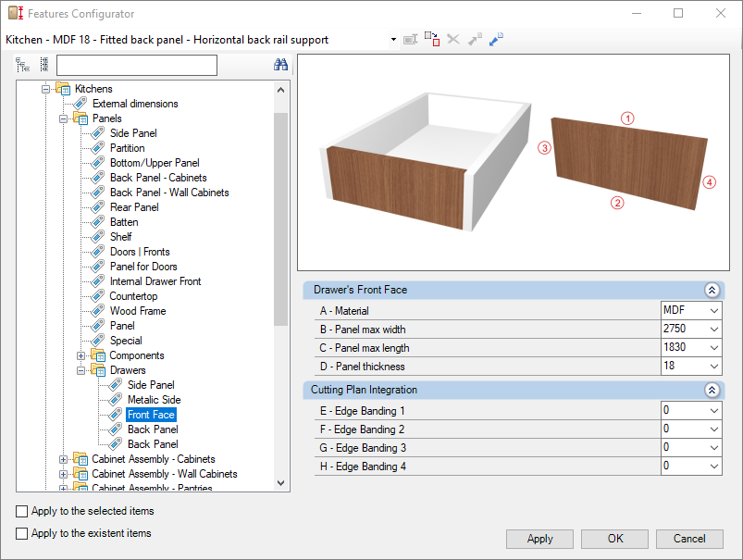Click the expand tree structure icon

(x=22, y=65)
